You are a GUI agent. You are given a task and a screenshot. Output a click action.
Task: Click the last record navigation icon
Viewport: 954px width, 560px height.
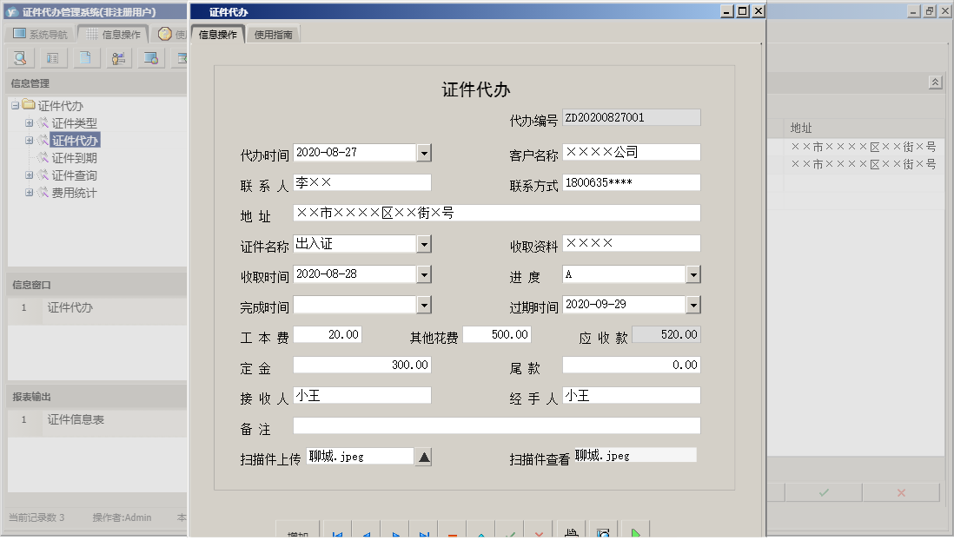(x=423, y=534)
